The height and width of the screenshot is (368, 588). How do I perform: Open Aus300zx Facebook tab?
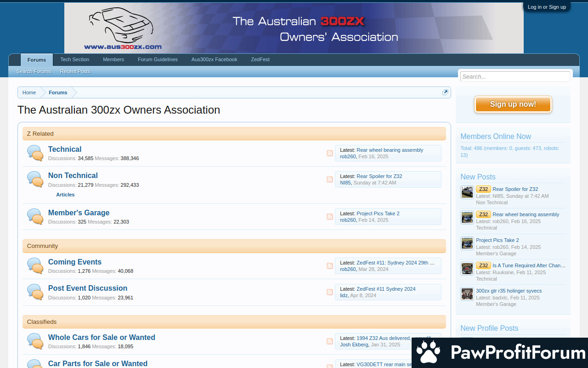(x=215, y=59)
